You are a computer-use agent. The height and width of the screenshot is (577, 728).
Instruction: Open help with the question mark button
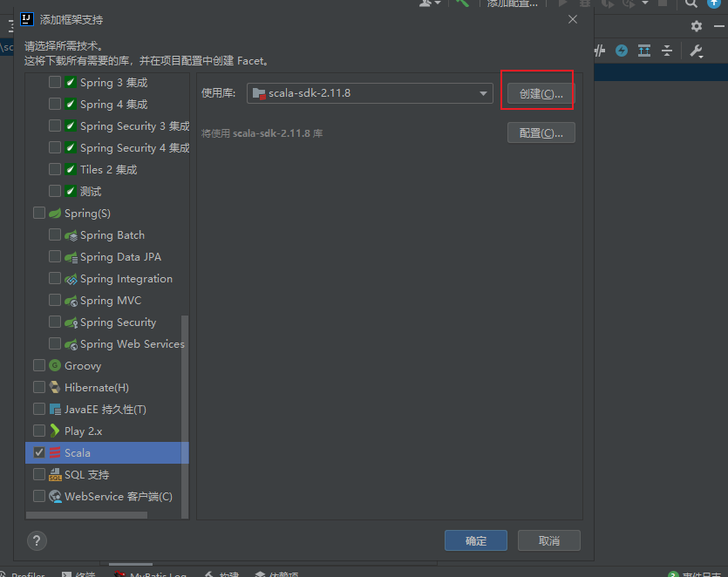(x=37, y=540)
